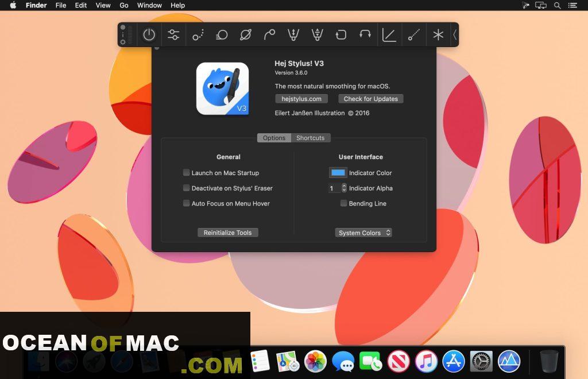Select the dotted trail circle smoothing tool
588x379 pixels.
coord(198,35)
